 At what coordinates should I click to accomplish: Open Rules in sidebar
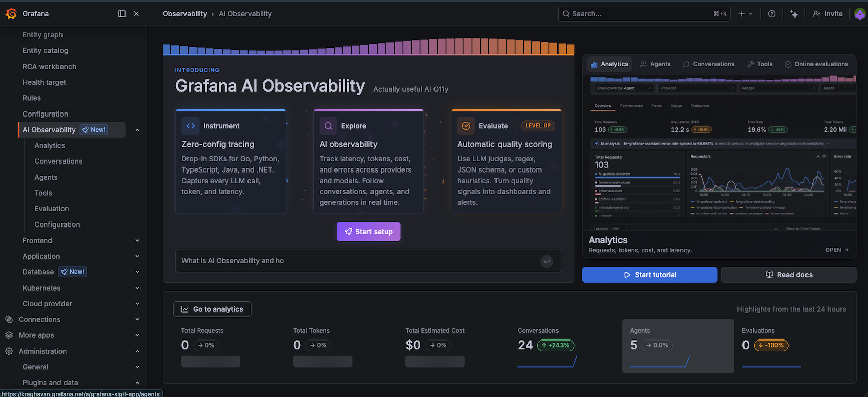pyautogui.click(x=32, y=98)
